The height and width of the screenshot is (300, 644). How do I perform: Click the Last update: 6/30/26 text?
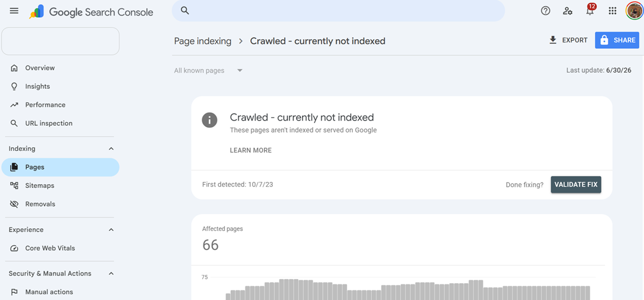pos(599,70)
